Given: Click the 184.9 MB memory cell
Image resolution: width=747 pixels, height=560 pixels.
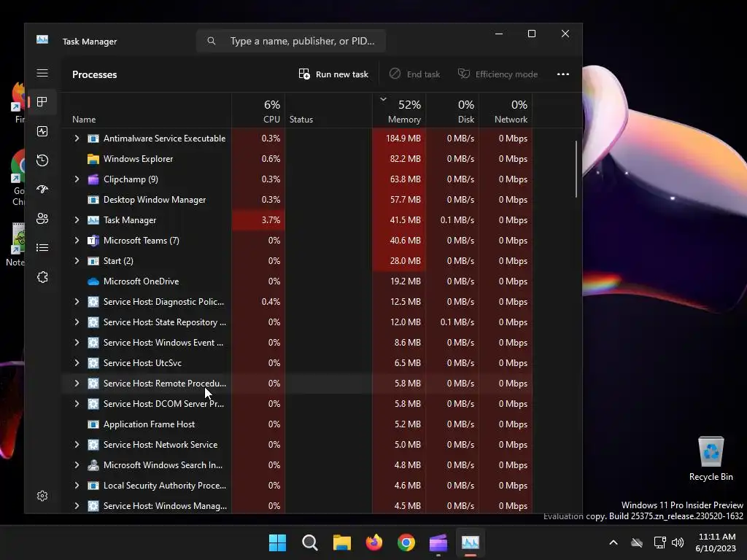Looking at the screenshot, I should coord(399,138).
